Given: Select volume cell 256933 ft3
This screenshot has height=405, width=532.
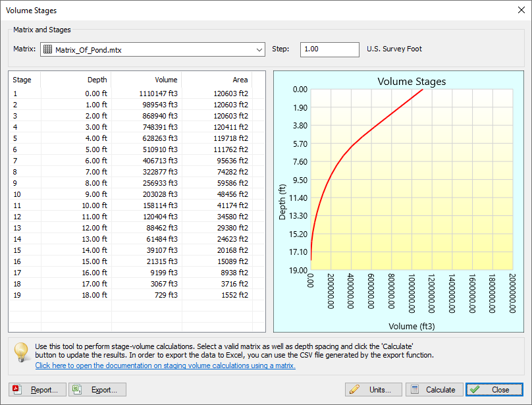Looking at the screenshot, I should pos(160,183).
